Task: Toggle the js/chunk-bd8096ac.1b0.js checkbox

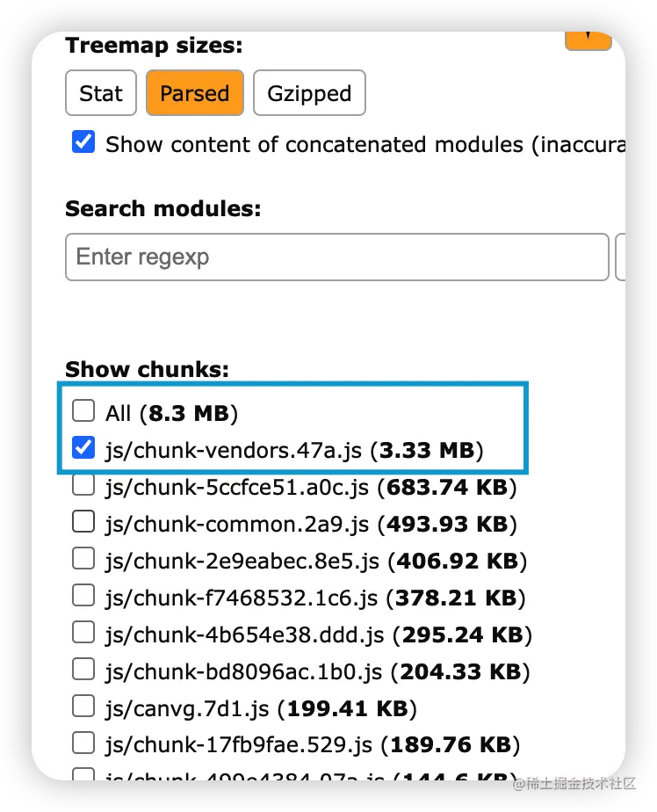Action: pos(83,670)
